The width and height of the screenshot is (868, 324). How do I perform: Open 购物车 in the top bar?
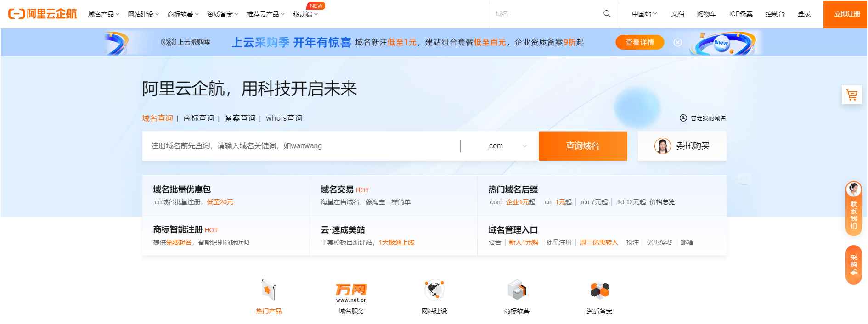706,14
